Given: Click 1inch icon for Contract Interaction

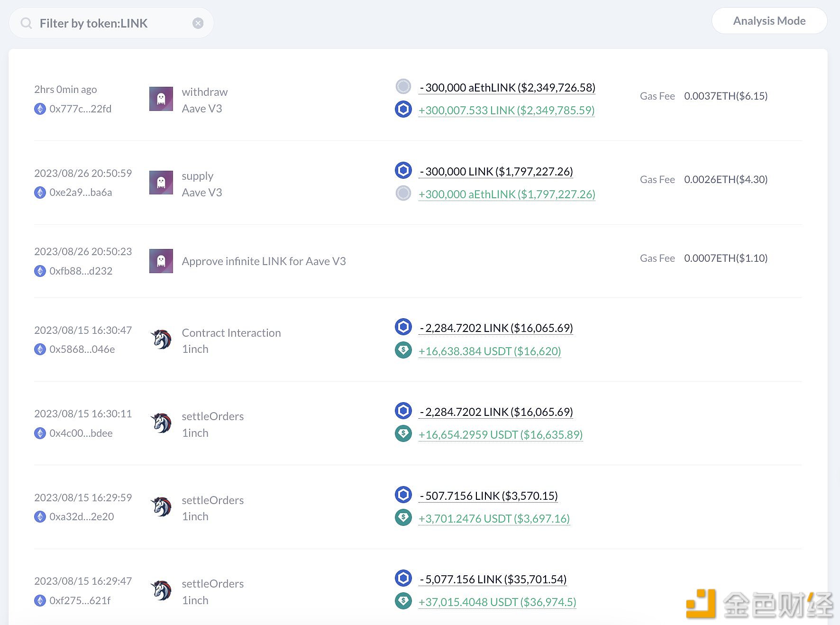Looking at the screenshot, I should pyautogui.click(x=161, y=340).
